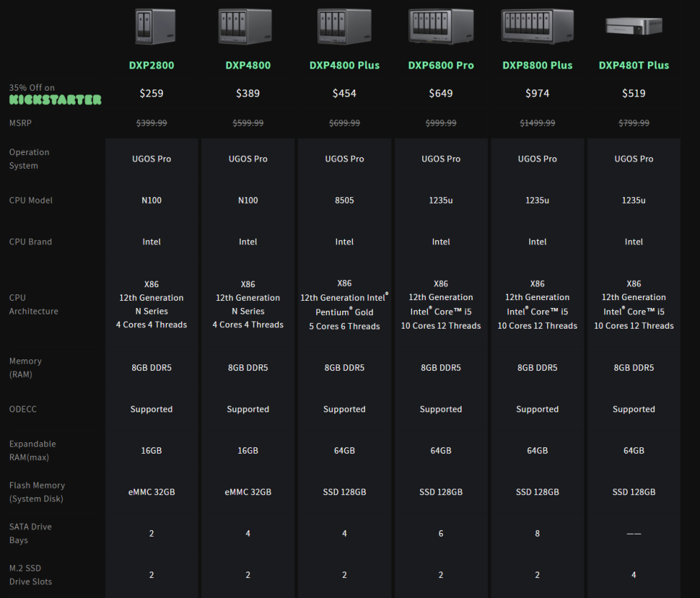Viewport: 700px width, 598px height.
Task: Select 8GB DDR5 in the DXP2800 column
Action: pos(151,367)
